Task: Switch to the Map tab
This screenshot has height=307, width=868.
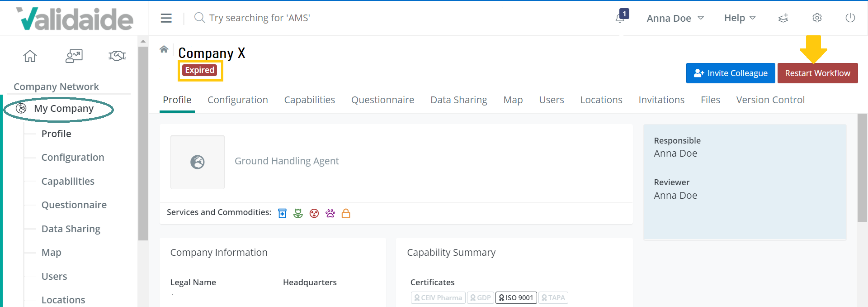Action: coord(513,100)
